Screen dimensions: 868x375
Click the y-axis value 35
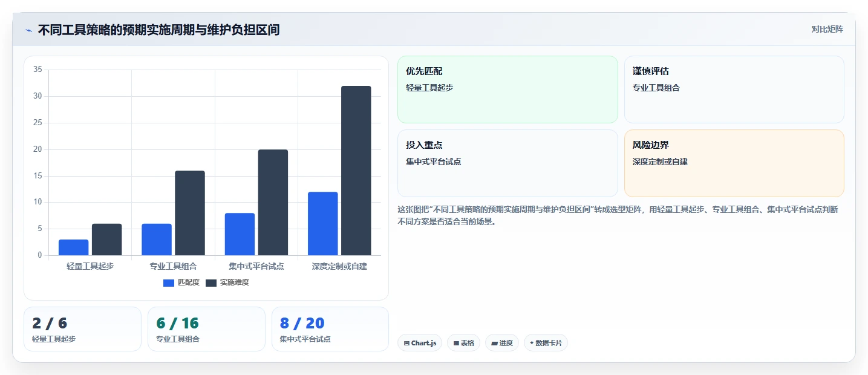click(38, 70)
